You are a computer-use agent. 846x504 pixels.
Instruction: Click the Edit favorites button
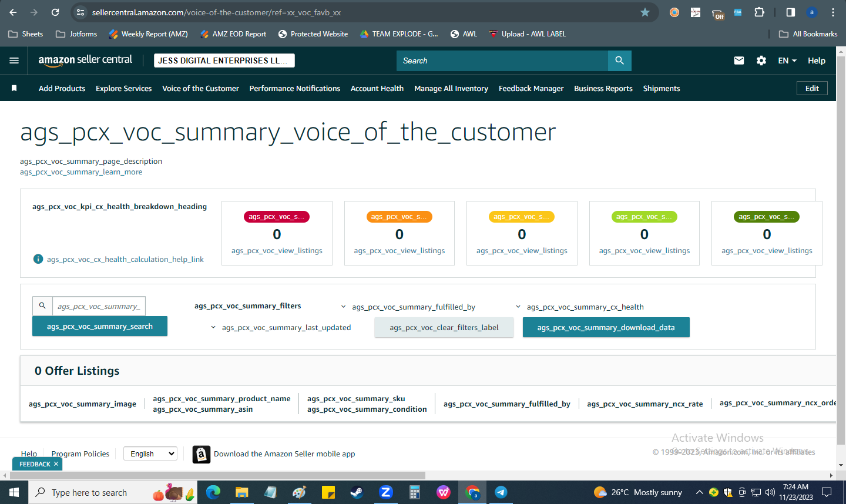[x=812, y=88]
